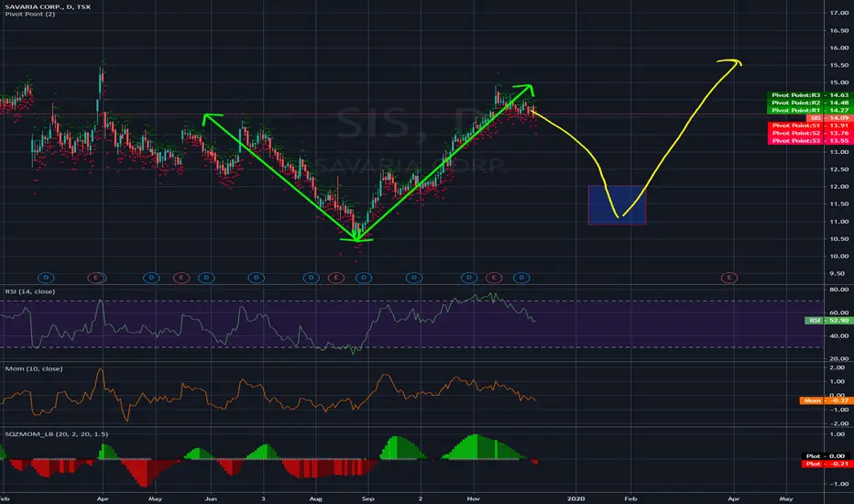854x504 pixels.
Task: Select the Pivot Point (2) indicator label
Action: point(30,14)
